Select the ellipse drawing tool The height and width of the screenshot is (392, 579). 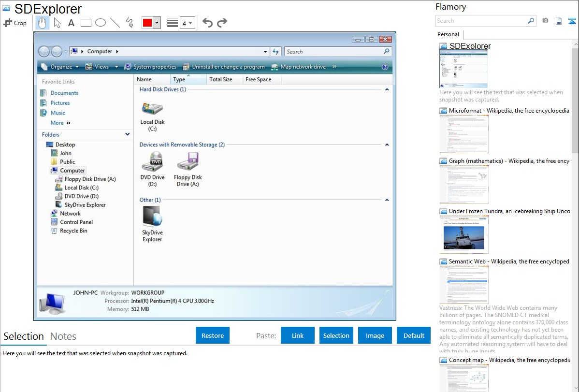(x=101, y=23)
